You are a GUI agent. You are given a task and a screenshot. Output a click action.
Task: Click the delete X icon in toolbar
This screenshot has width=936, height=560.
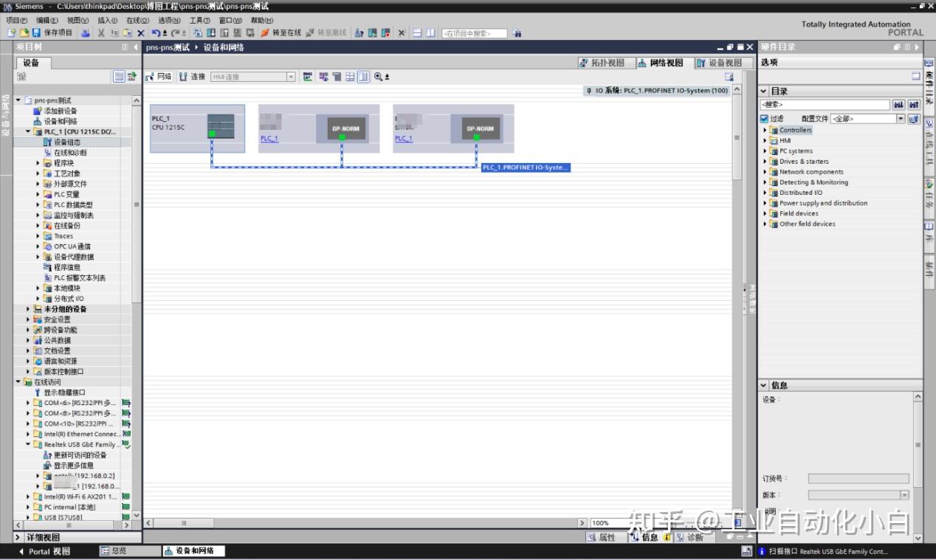coord(141,33)
